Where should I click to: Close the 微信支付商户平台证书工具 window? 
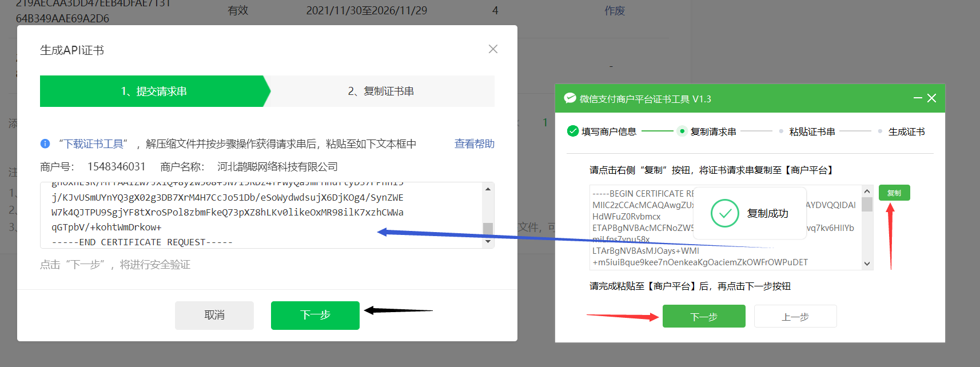(x=931, y=98)
